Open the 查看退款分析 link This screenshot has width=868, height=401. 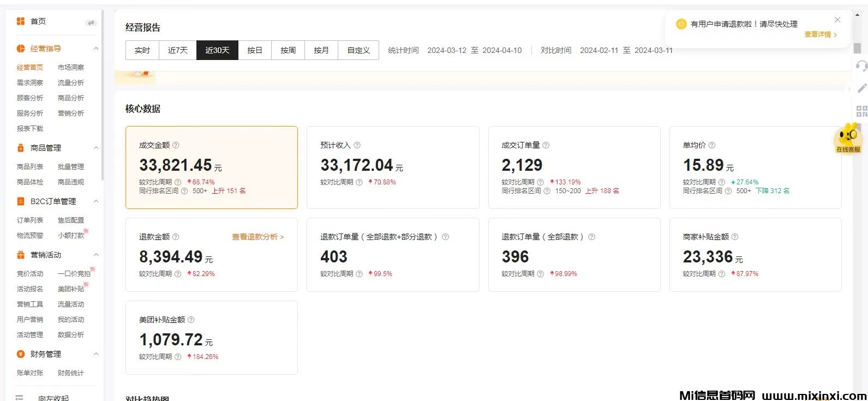[258, 237]
